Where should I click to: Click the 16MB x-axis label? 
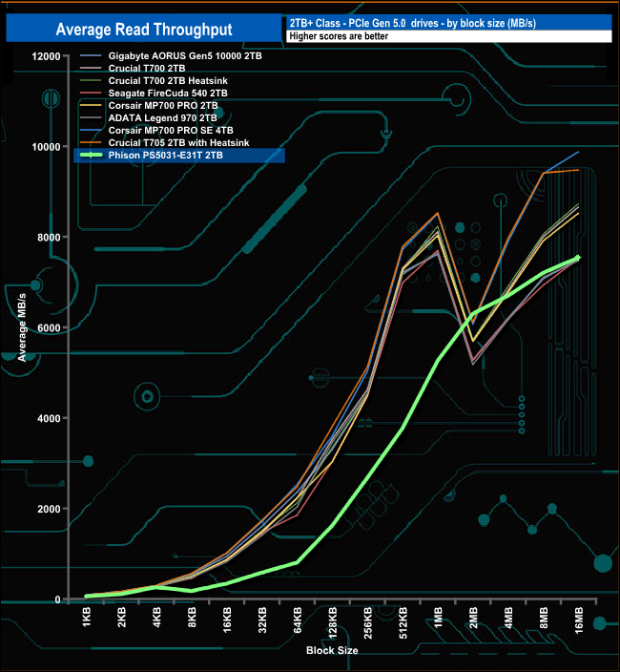click(578, 620)
